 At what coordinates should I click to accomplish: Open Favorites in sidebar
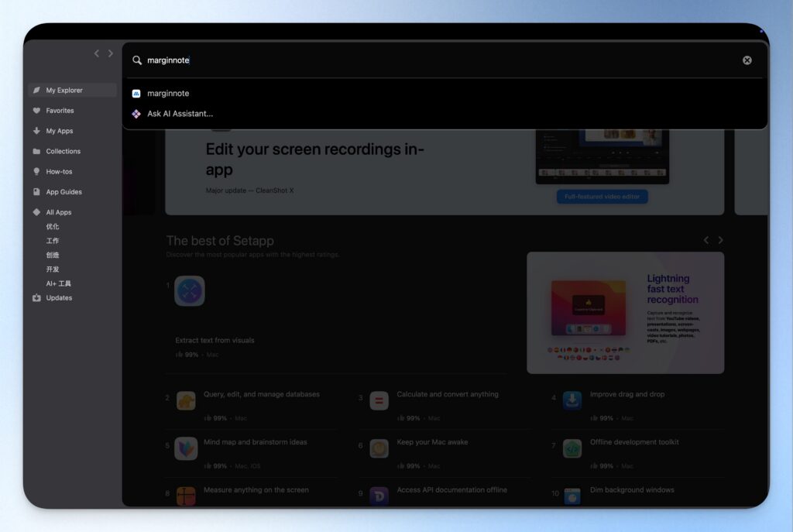72,110
